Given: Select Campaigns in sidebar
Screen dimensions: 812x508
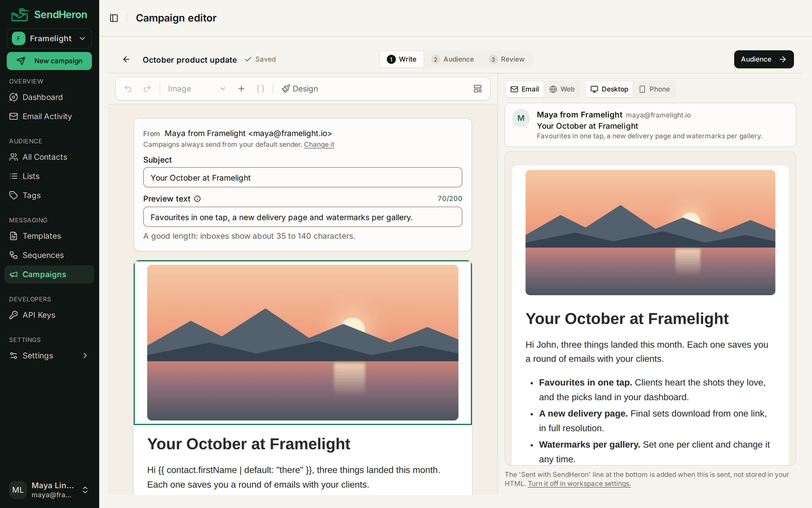Looking at the screenshot, I should [49, 274].
